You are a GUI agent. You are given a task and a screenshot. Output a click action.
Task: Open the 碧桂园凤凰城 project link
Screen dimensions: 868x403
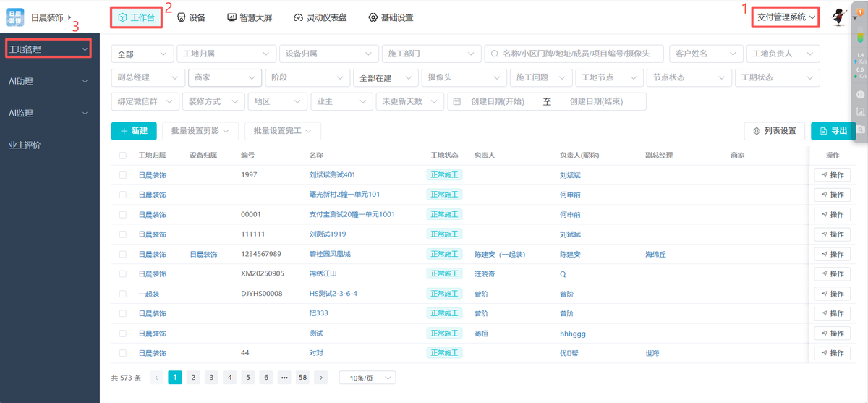(330, 255)
